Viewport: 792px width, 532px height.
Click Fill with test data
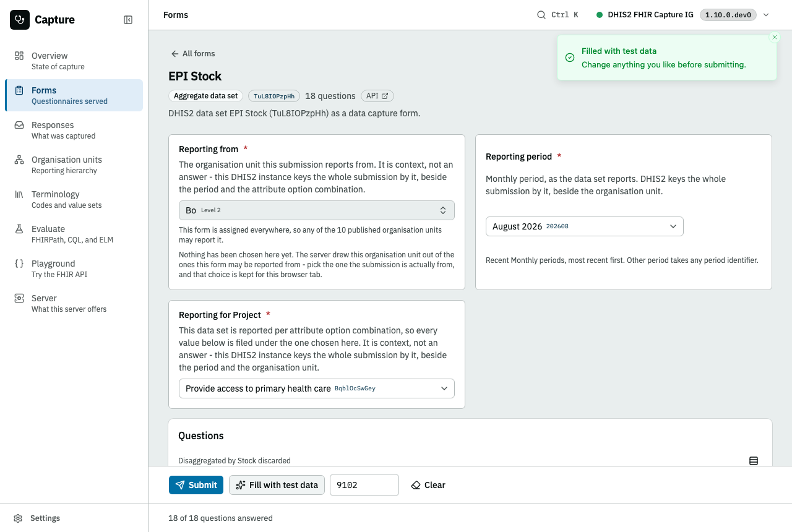tap(277, 485)
